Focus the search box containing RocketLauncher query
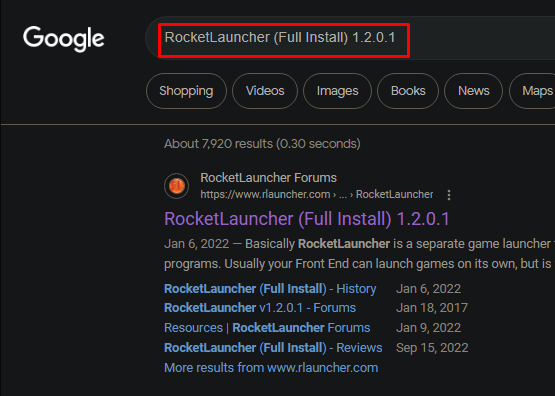This screenshot has height=396, width=555. pos(350,38)
